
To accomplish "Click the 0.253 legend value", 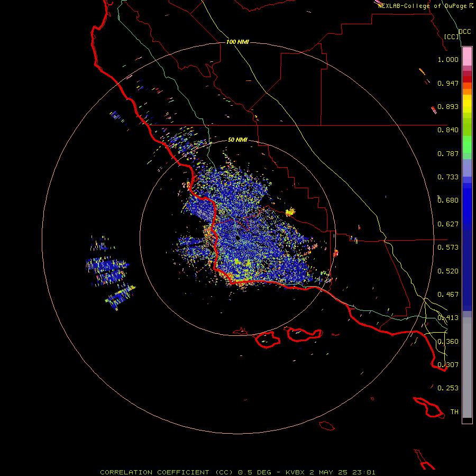I will 448,388.
